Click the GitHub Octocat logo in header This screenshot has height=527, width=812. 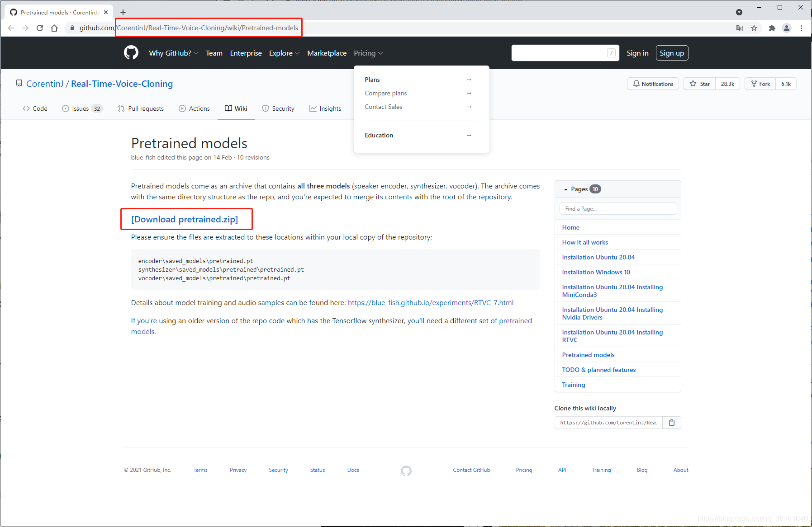click(131, 53)
